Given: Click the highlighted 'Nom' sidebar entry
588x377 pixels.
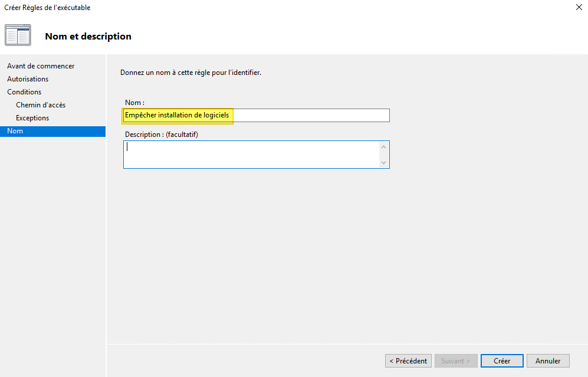Looking at the screenshot, I should [x=15, y=130].
